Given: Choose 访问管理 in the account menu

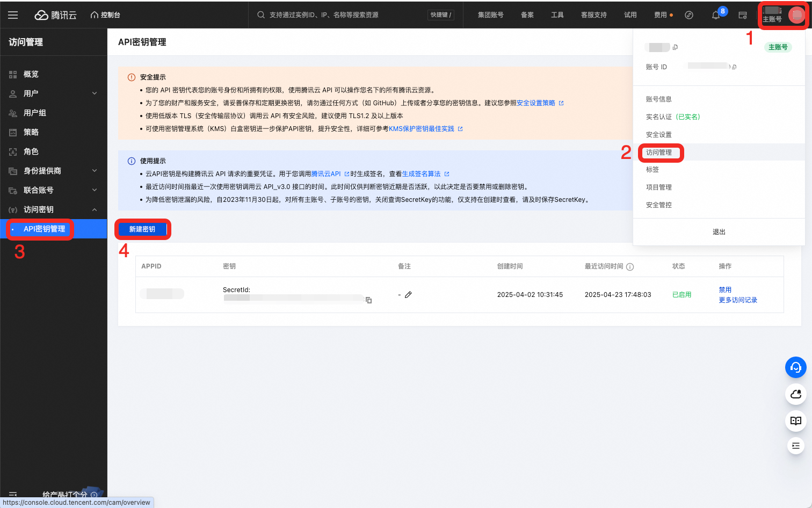Looking at the screenshot, I should coord(659,153).
